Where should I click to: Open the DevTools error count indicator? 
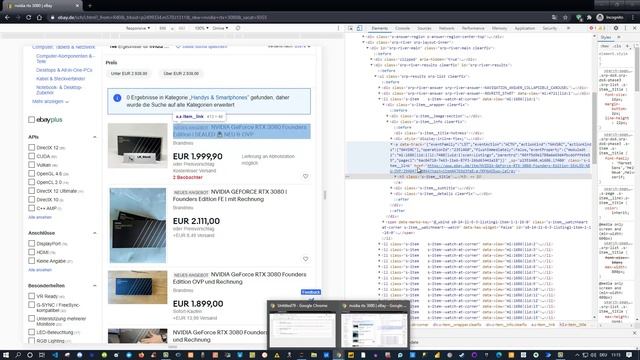coord(592,28)
